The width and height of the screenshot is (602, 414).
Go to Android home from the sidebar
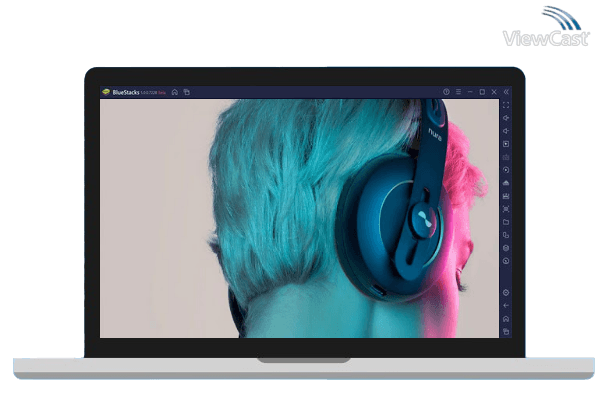pyautogui.click(x=506, y=318)
